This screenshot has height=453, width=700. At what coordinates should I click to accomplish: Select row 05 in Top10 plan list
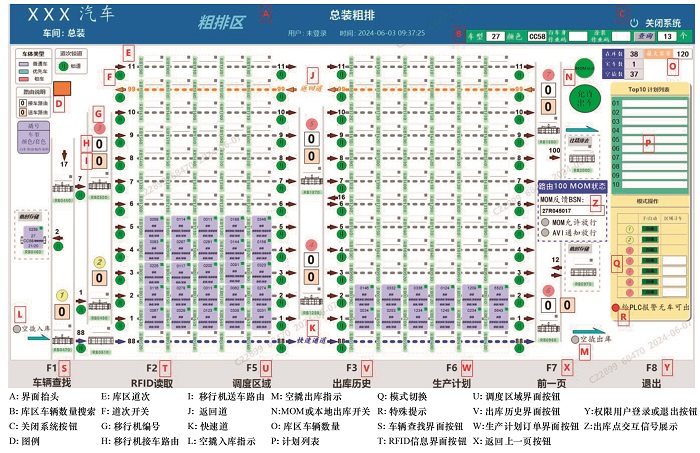pos(654,140)
